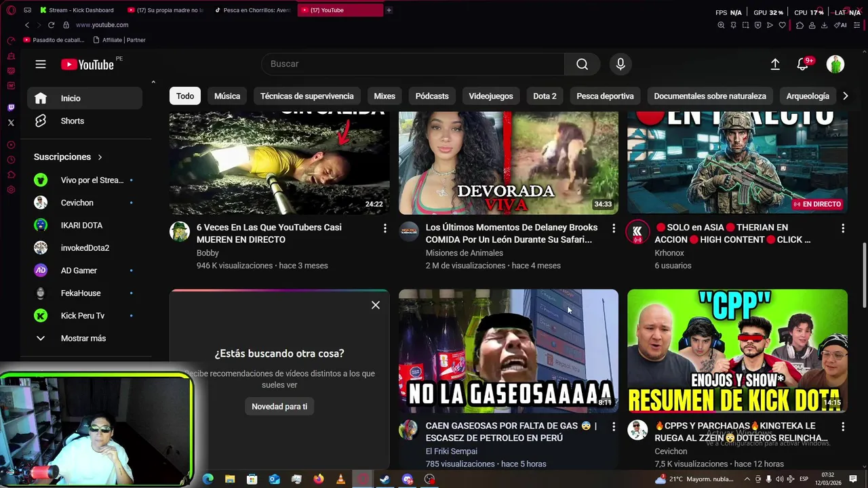868x488 pixels.
Task: Open Opera menu logo icon
Action: click(11, 10)
